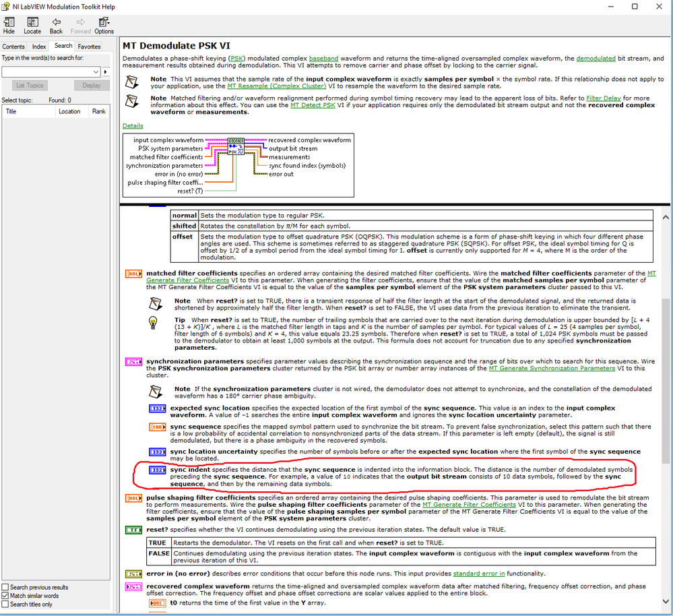Open the baseband glossary link
Image resolution: width=673 pixels, height=616 pixels.
(x=323, y=59)
